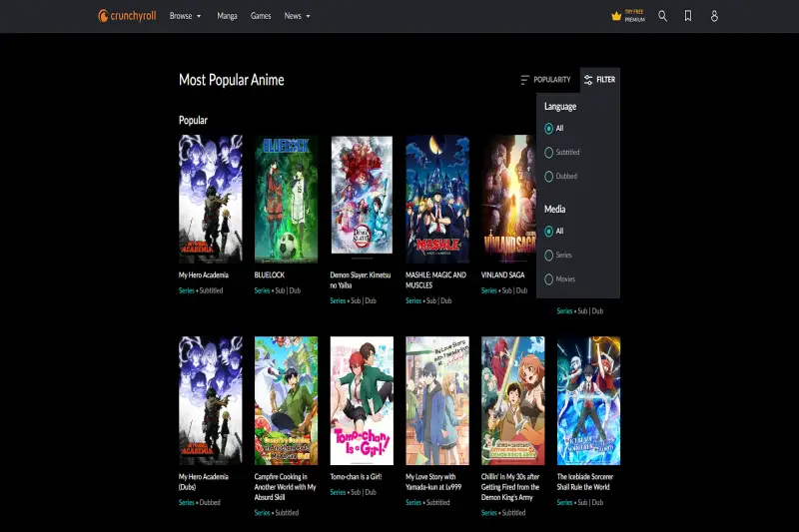799x532 pixels.
Task: Click the Vinland Saga poster thumbnail
Action: tap(508, 199)
